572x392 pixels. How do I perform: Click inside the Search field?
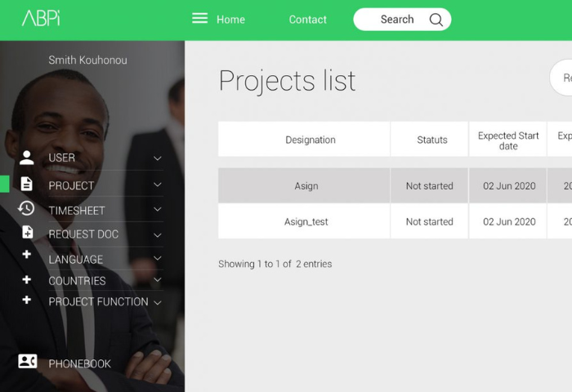pyautogui.click(x=396, y=20)
